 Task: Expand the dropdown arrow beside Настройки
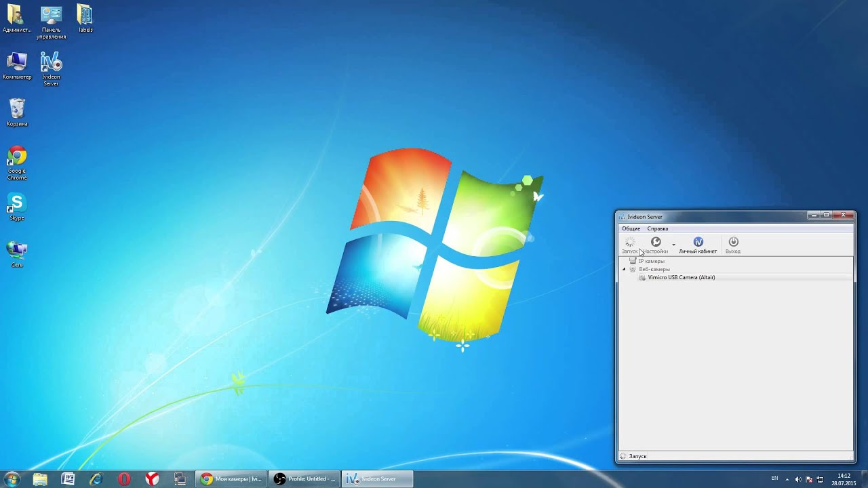673,245
